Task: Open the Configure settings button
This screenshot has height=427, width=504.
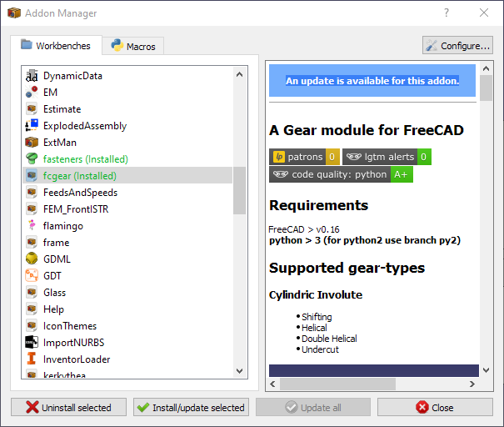Action: [x=457, y=46]
